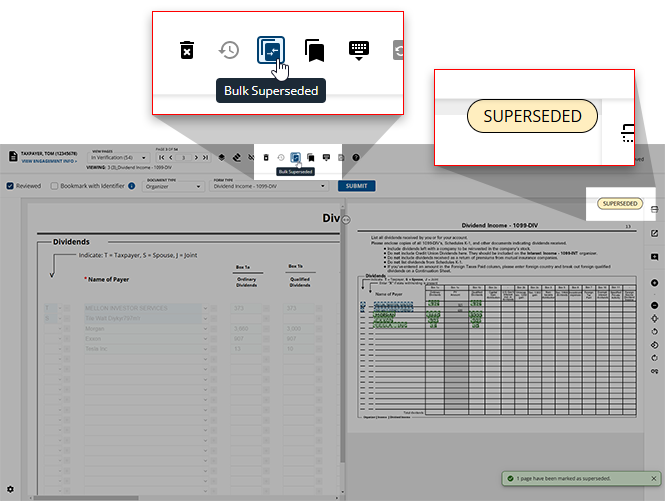Click the layers stack icon in the toolbar
Screen dimensions: 665x501
click(x=222, y=157)
